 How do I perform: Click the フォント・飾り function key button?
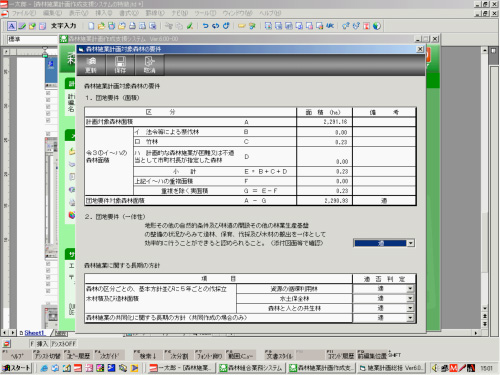pos(209,356)
